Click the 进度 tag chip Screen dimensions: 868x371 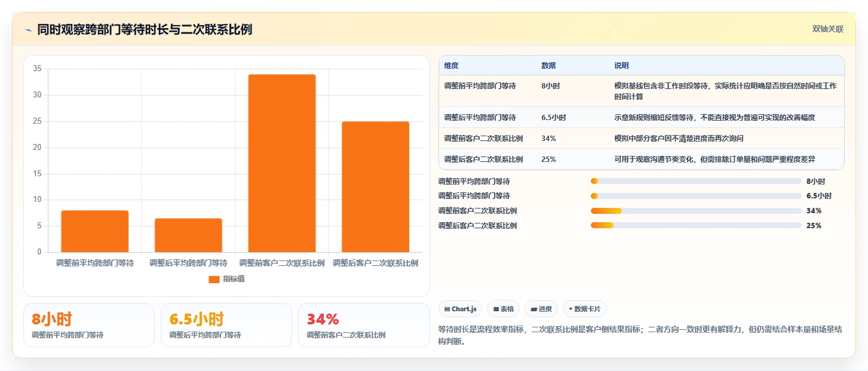541,309
